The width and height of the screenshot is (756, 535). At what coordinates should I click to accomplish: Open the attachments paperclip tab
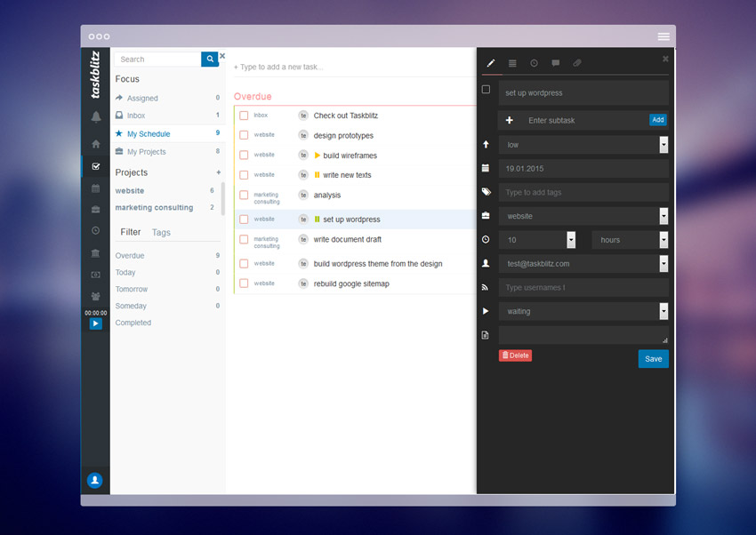(577, 63)
